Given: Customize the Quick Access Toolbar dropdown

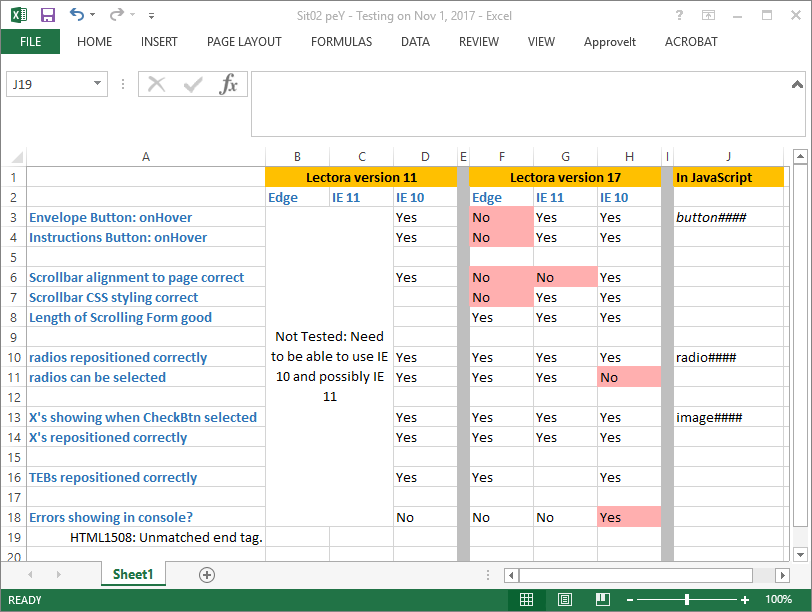Looking at the screenshot, I should click(x=151, y=16).
